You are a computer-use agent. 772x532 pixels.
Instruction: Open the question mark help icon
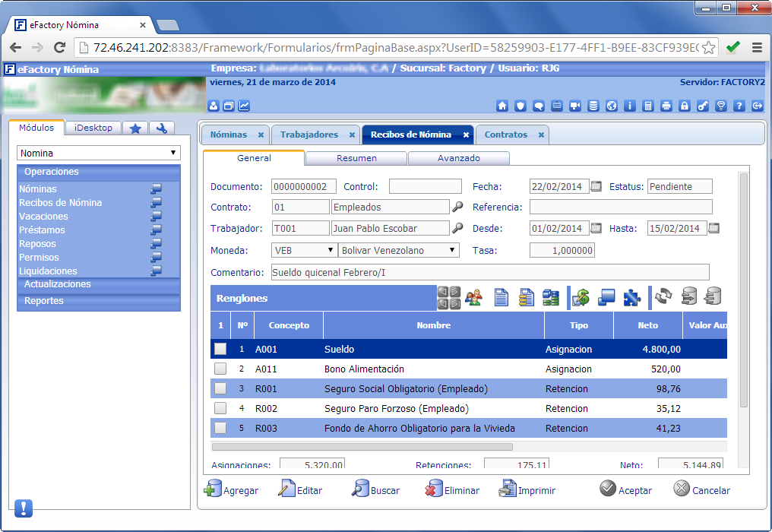pos(739,106)
